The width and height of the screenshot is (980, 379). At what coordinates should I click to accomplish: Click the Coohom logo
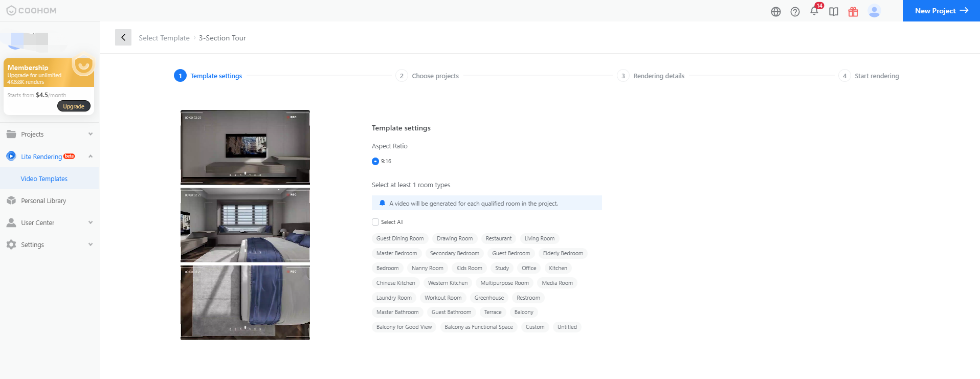pos(32,11)
